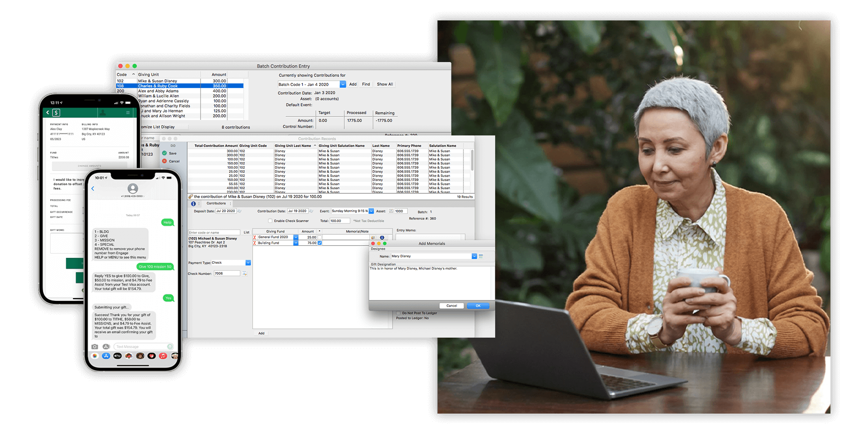Tap the dollar sign logo in giving app

pos(56,113)
